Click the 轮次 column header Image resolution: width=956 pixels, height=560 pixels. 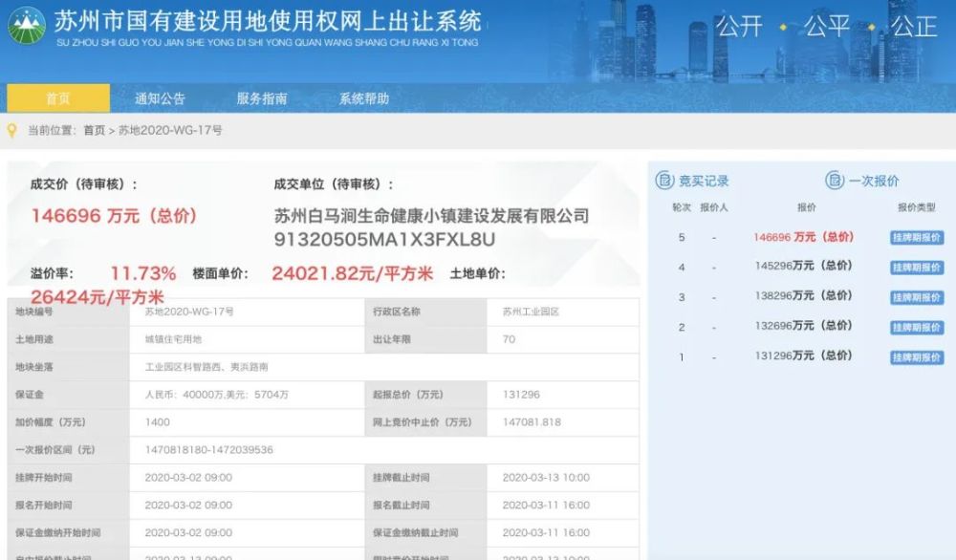coord(682,207)
